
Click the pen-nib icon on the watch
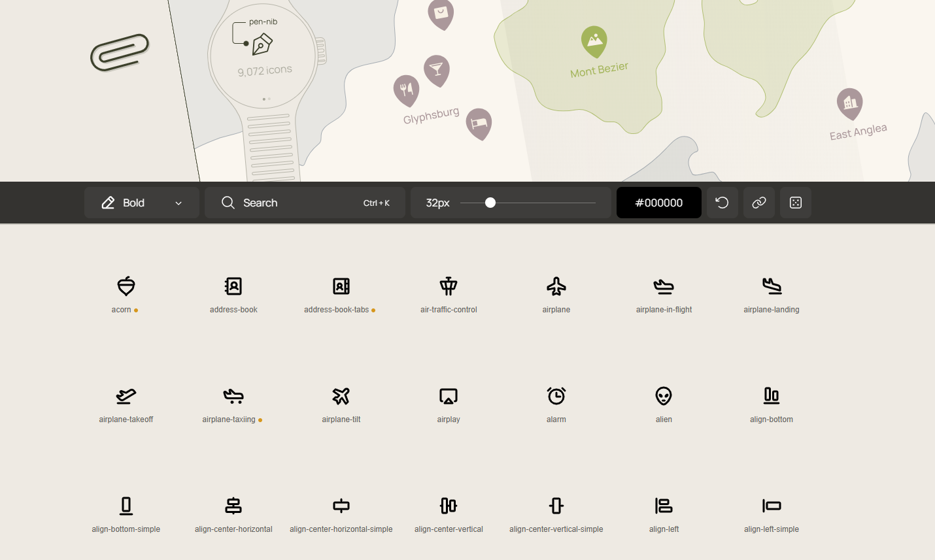(x=262, y=44)
